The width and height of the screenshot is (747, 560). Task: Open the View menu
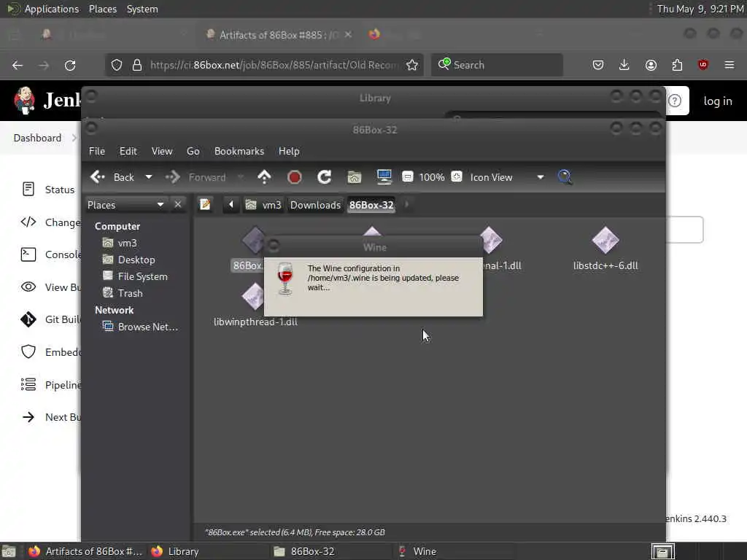point(162,151)
